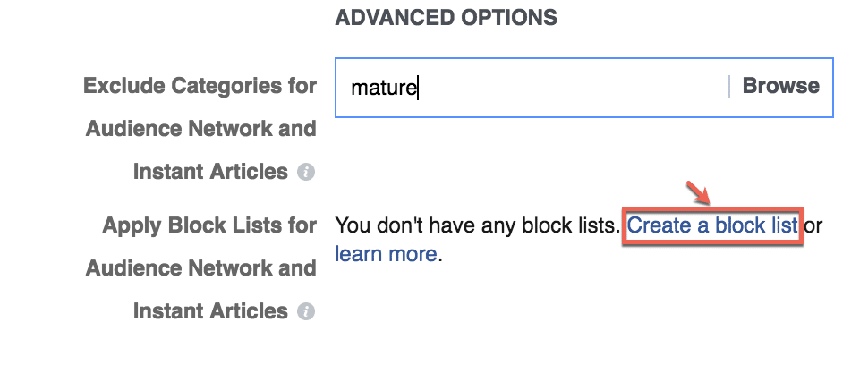868x365 pixels.
Task: Focus the exclude categories search field
Action: pos(584,88)
